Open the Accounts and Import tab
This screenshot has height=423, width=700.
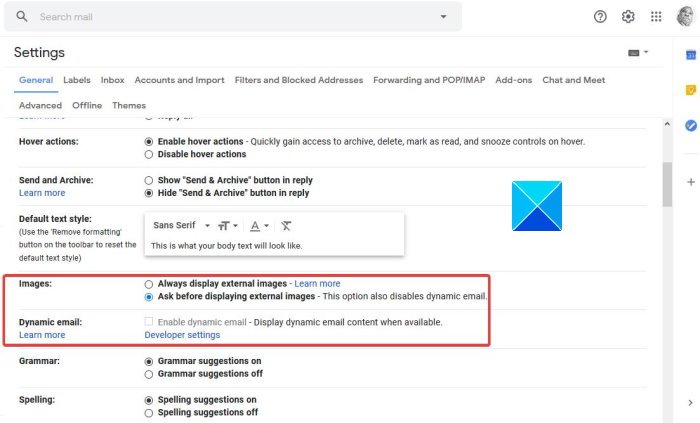(x=179, y=80)
